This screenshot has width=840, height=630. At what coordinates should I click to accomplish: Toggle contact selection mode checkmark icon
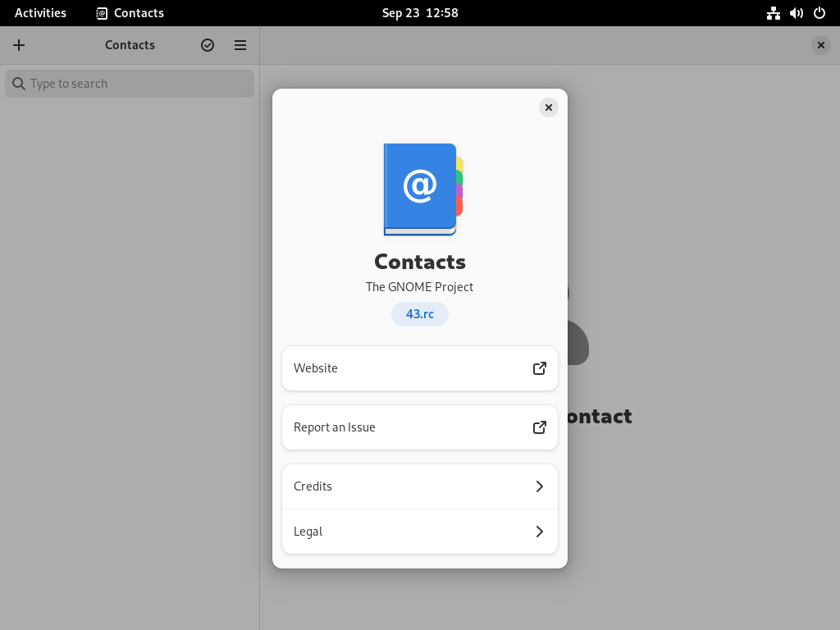click(208, 45)
